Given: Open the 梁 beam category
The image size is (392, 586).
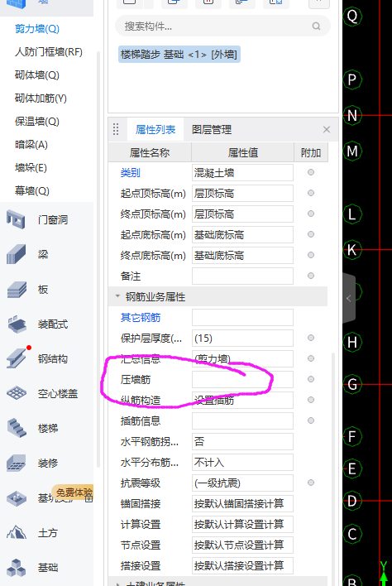Looking at the screenshot, I should click(x=43, y=254).
